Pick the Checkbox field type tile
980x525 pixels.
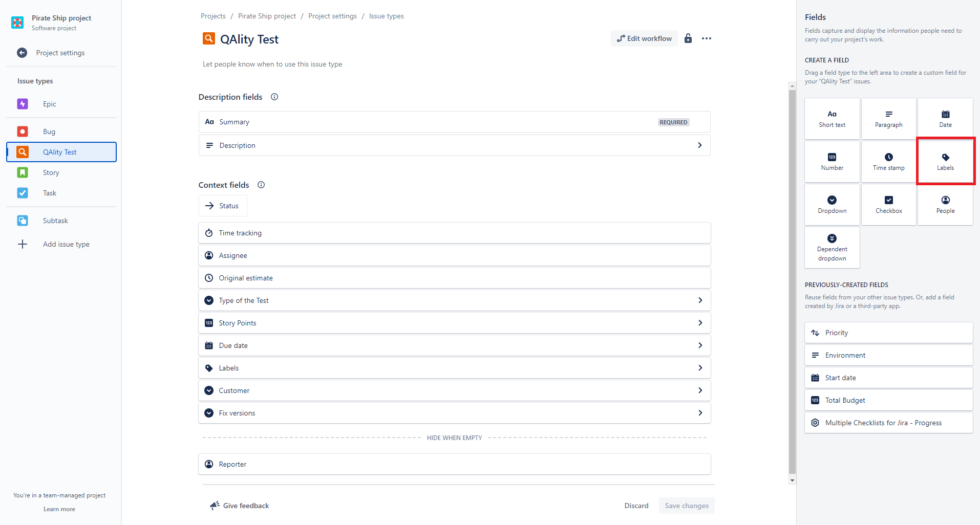[888, 205]
